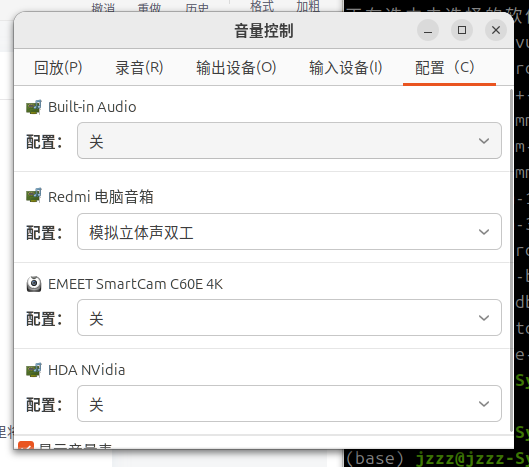Click the HDA NVidia device name

[86, 370]
